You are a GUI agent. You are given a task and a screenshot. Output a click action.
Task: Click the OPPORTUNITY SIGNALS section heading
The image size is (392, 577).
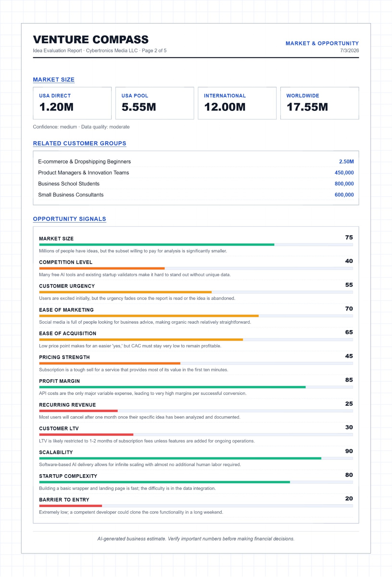click(x=69, y=219)
